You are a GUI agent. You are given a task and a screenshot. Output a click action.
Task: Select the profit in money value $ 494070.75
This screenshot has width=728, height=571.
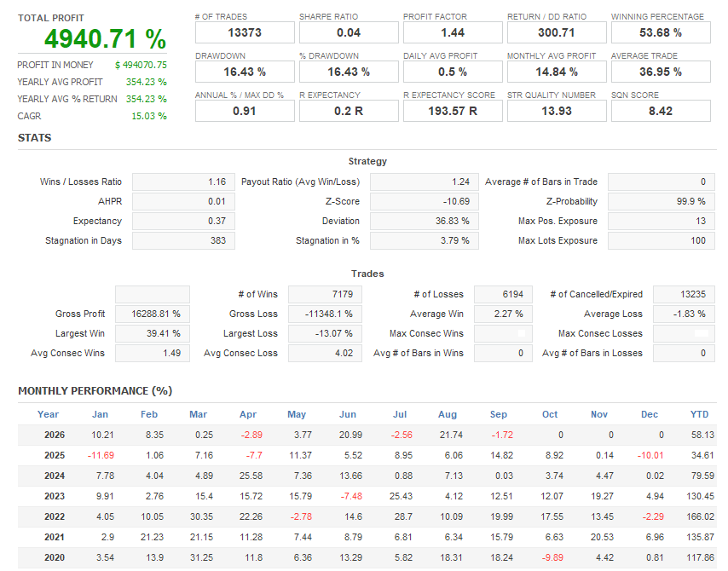(141, 65)
